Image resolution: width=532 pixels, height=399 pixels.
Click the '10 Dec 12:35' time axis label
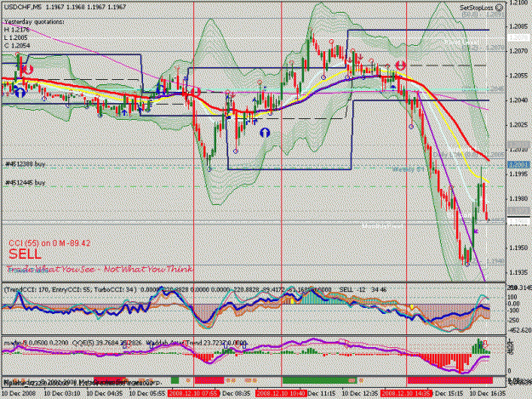click(x=359, y=394)
